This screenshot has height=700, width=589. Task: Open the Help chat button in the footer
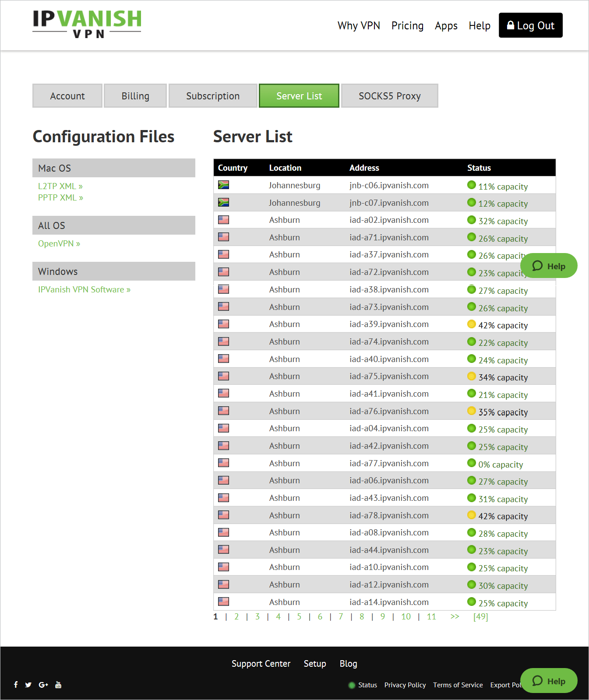[x=549, y=681]
